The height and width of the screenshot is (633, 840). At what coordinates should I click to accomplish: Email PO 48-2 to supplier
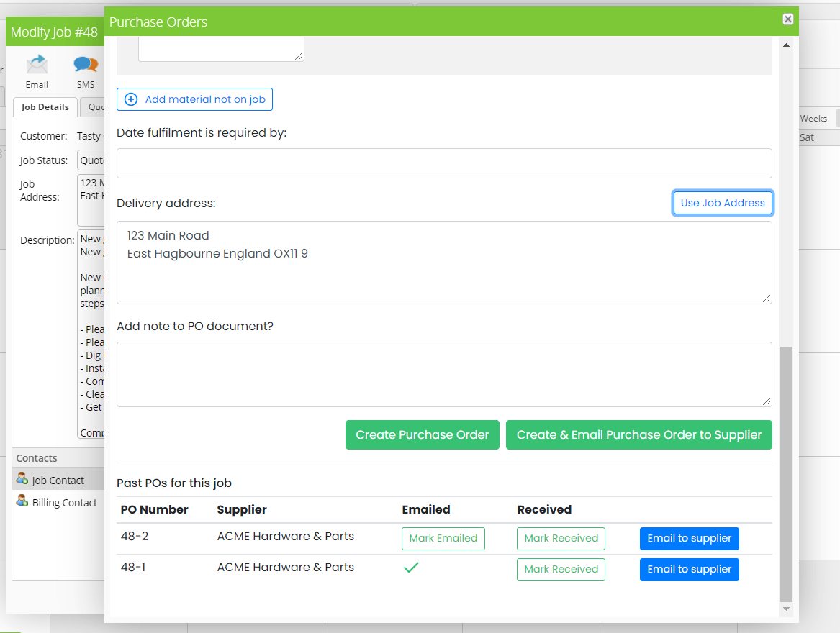(x=689, y=538)
